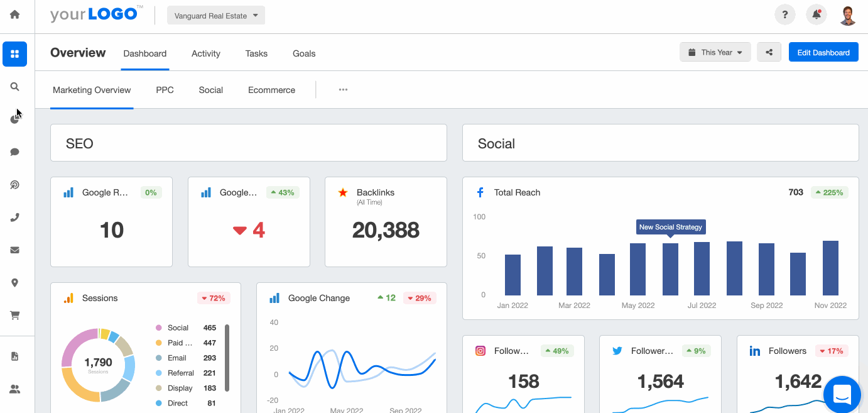Open the PPC dashboard tab
This screenshot has width=868, height=413.
(x=165, y=90)
